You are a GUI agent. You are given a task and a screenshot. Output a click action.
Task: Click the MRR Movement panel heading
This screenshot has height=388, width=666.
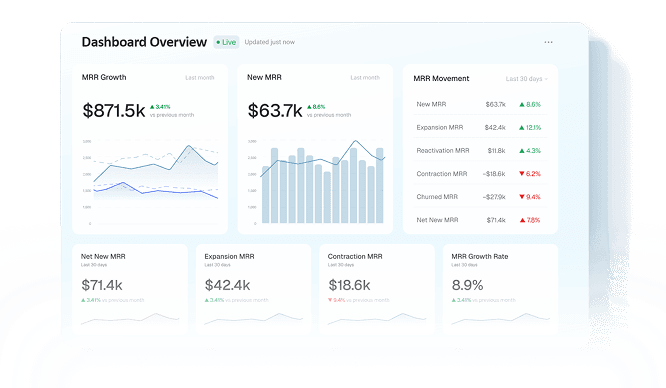click(x=441, y=79)
